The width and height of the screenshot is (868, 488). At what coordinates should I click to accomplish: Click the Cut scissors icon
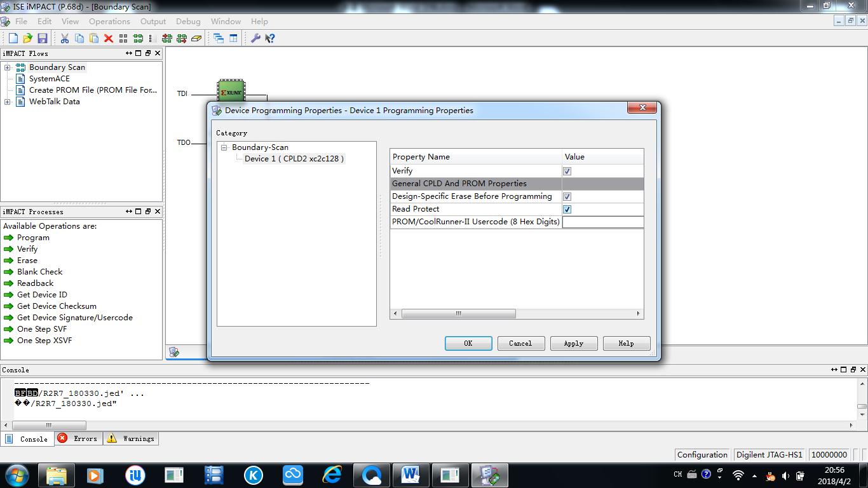click(65, 38)
